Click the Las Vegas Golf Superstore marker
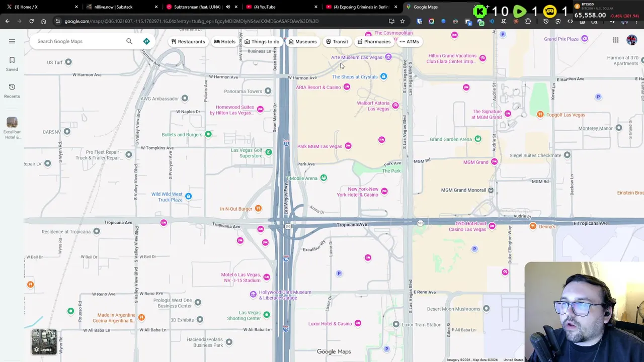Image resolution: width=644 pixels, height=362 pixels. point(269,152)
